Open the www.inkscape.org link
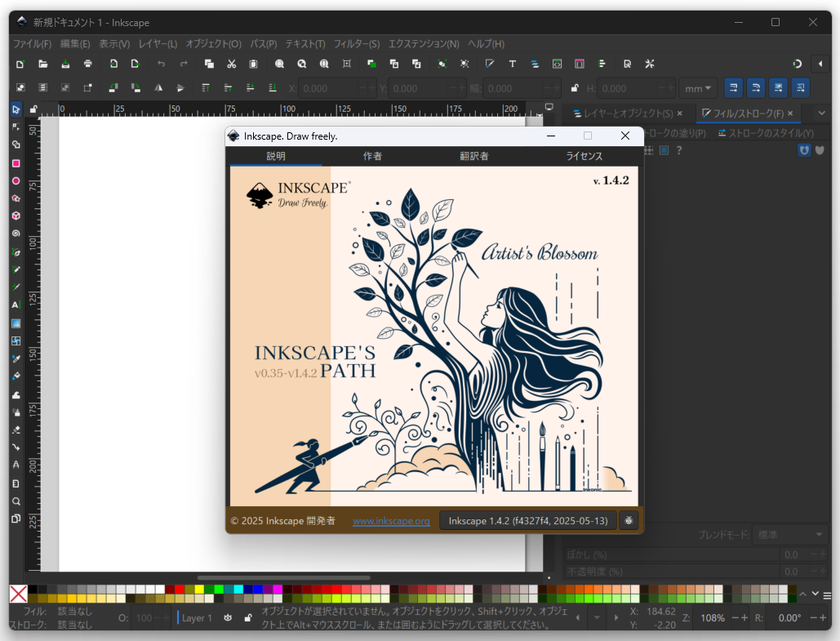 point(391,520)
